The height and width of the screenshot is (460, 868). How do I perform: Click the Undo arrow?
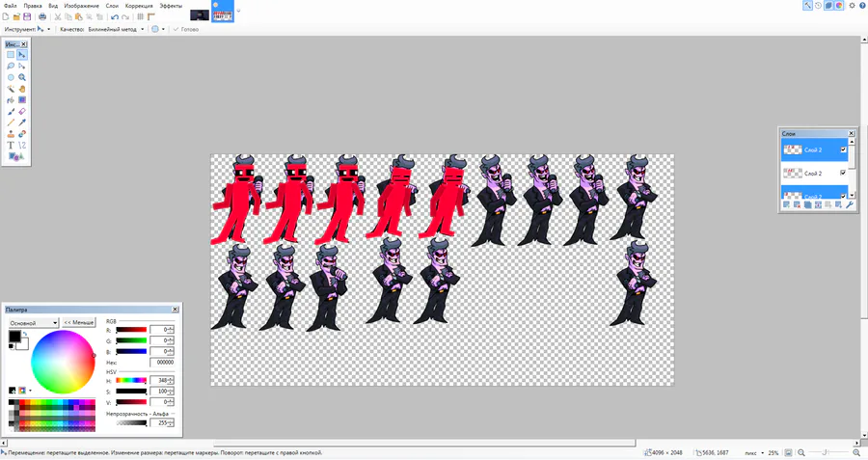point(115,17)
